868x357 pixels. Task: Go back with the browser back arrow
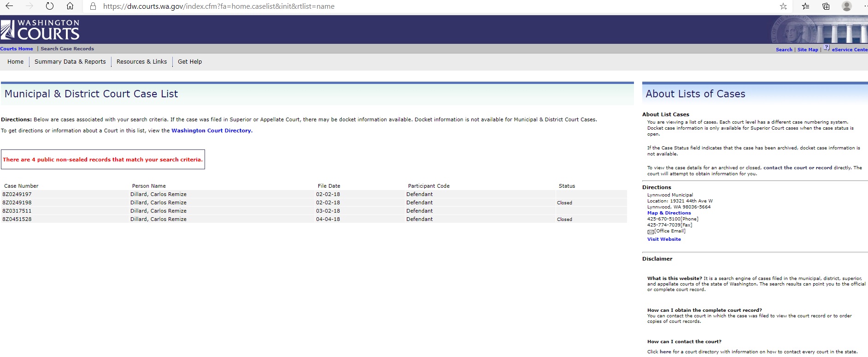tap(9, 6)
